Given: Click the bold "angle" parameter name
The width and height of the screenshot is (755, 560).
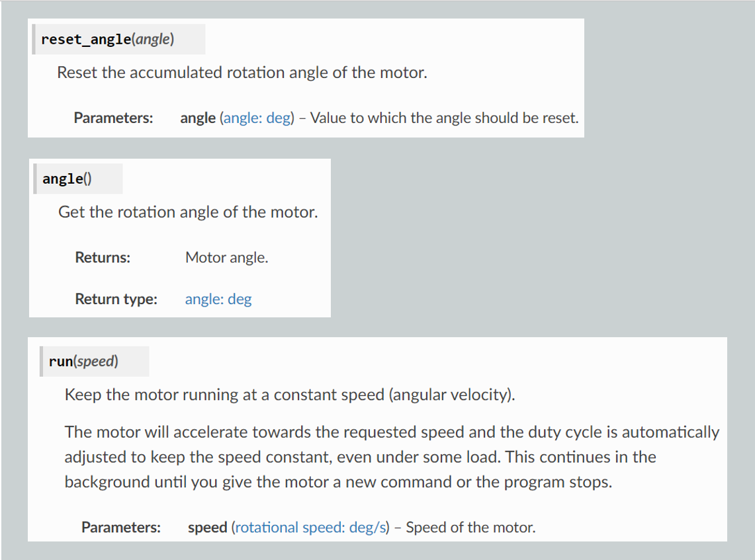Looking at the screenshot, I should [197, 118].
